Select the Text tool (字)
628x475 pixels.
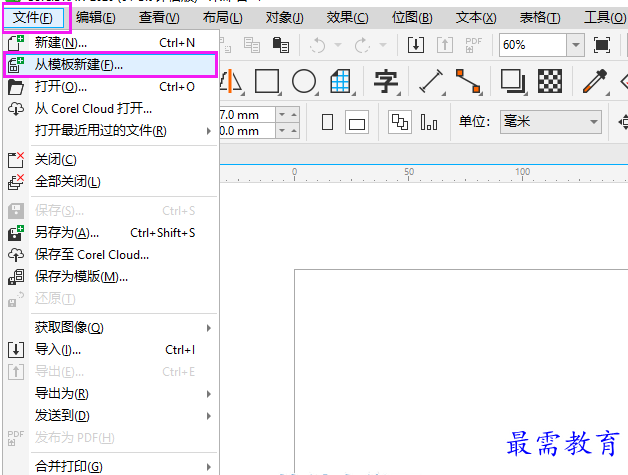click(x=386, y=82)
